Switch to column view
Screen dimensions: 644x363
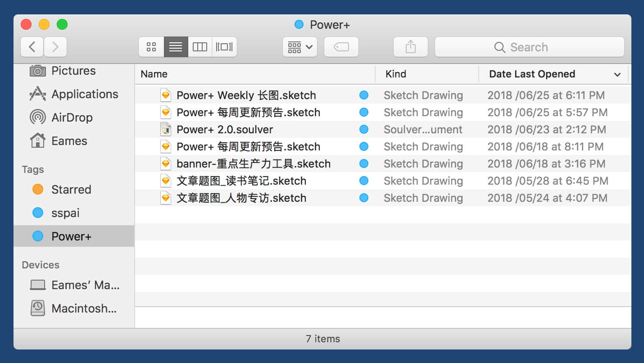click(x=200, y=47)
